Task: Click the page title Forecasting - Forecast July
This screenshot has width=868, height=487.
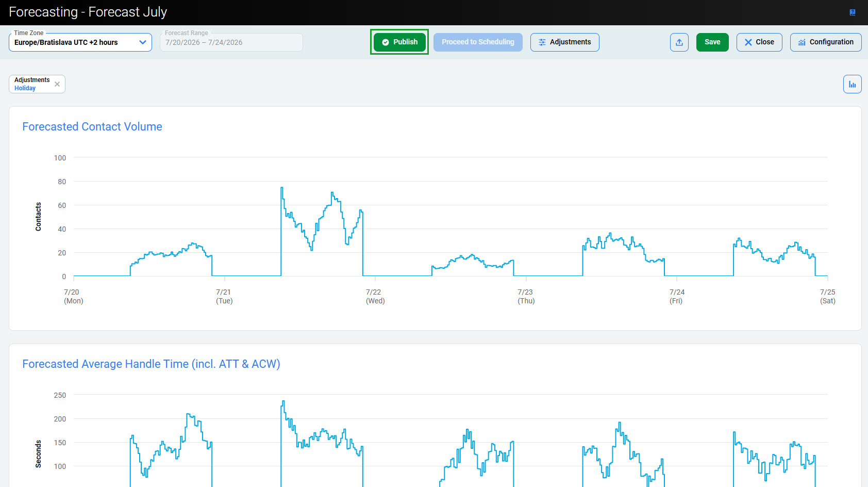Action: (88, 12)
